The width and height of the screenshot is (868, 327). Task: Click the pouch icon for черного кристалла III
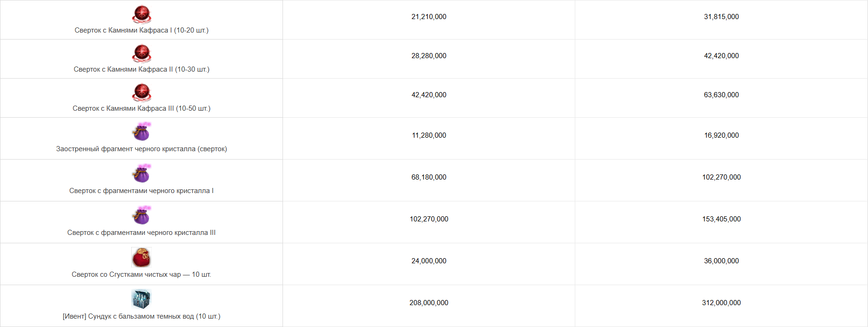point(141,215)
